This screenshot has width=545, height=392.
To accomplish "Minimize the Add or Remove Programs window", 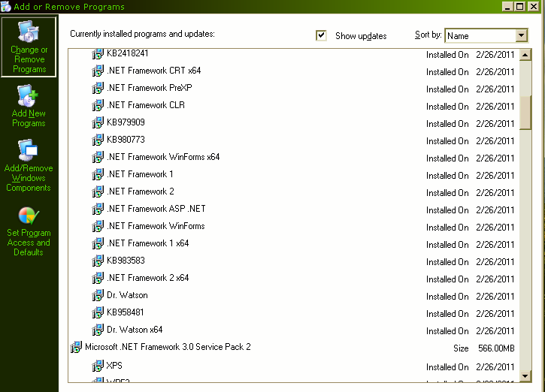I will pyautogui.click(x=507, y=7).
